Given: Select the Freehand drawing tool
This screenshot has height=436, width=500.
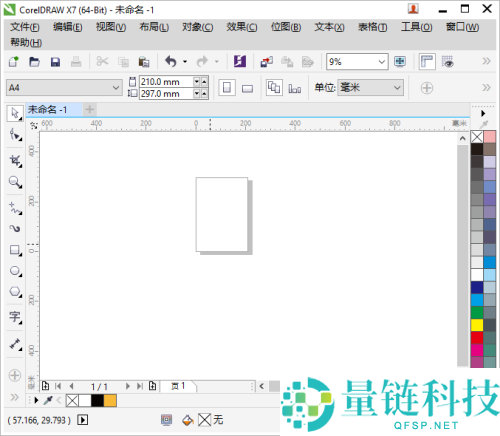Looking at the screenshot, I should [15, 208].
